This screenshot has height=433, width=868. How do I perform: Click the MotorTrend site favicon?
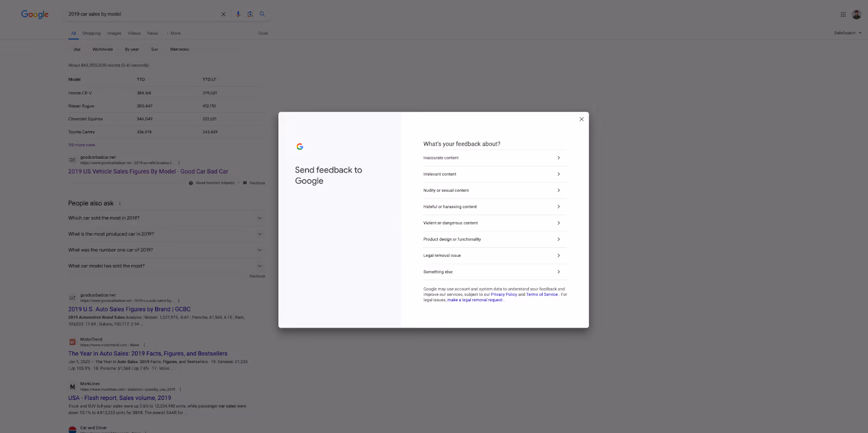[x=72, y=342]
